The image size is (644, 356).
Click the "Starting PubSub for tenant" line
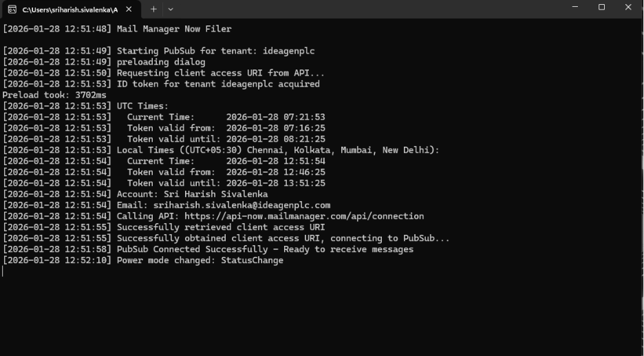pyautogui.click(x=215, y=51)
